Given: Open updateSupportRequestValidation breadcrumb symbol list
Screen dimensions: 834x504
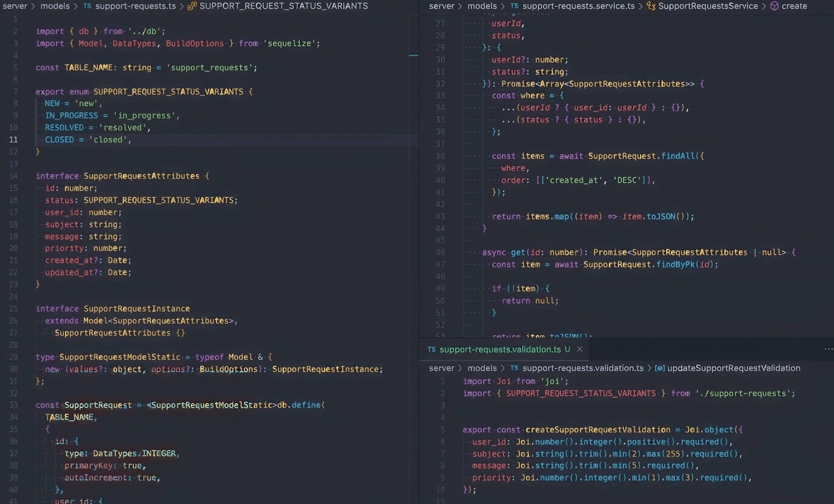Looking at the screenshot, I should pyautogui.click(x=734, y=368).
